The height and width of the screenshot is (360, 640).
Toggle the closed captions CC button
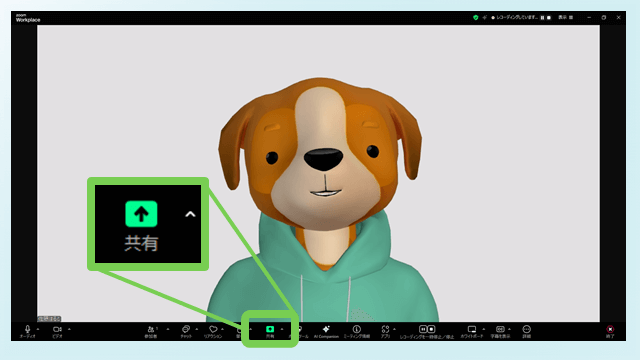pyautogui.click(x=500, y=329)
